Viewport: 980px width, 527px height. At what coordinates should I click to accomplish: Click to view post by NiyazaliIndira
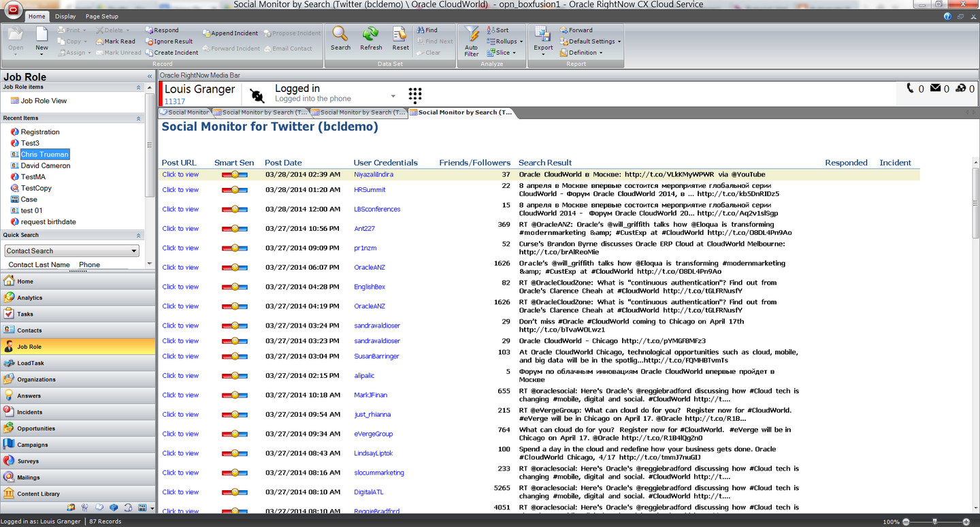tap(180, 174)
